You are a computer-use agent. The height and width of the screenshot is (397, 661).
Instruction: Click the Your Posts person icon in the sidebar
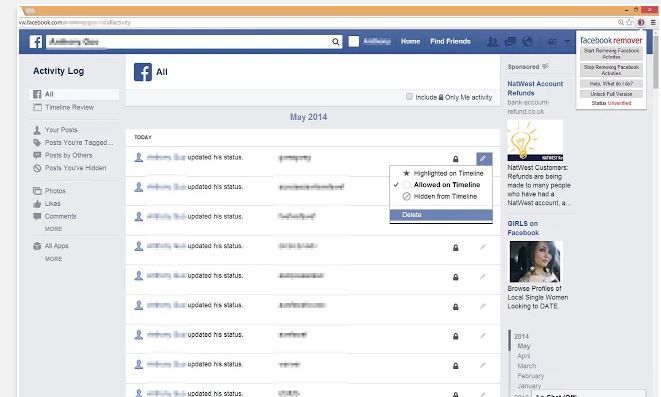(x=37, y=130)
